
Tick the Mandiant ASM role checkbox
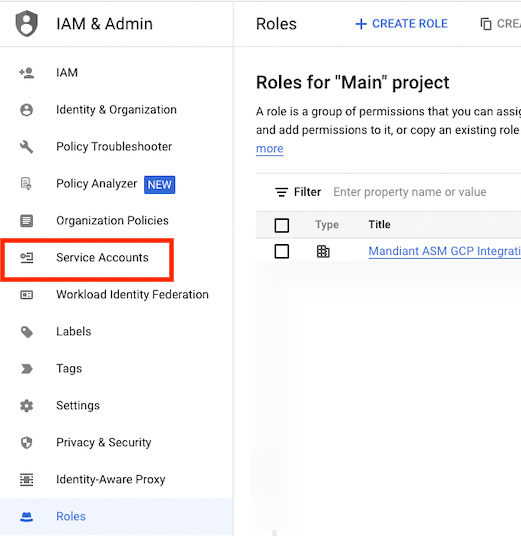click(x=282, y=251)
